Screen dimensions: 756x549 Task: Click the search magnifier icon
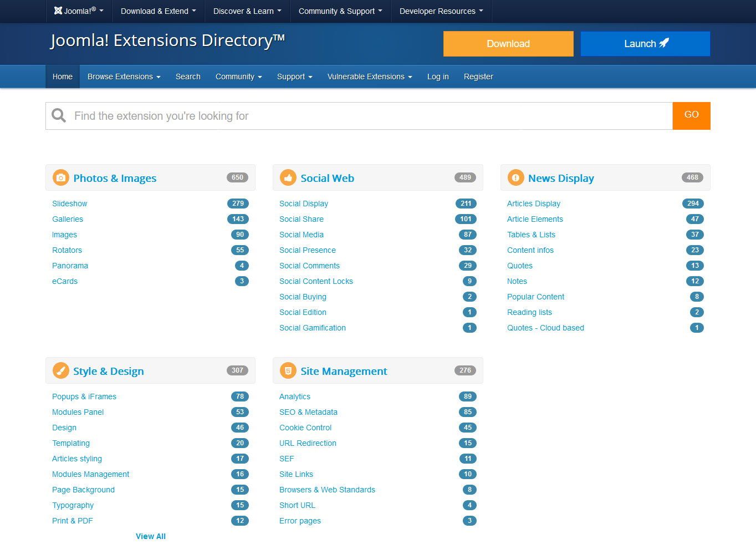click(59, 115)
